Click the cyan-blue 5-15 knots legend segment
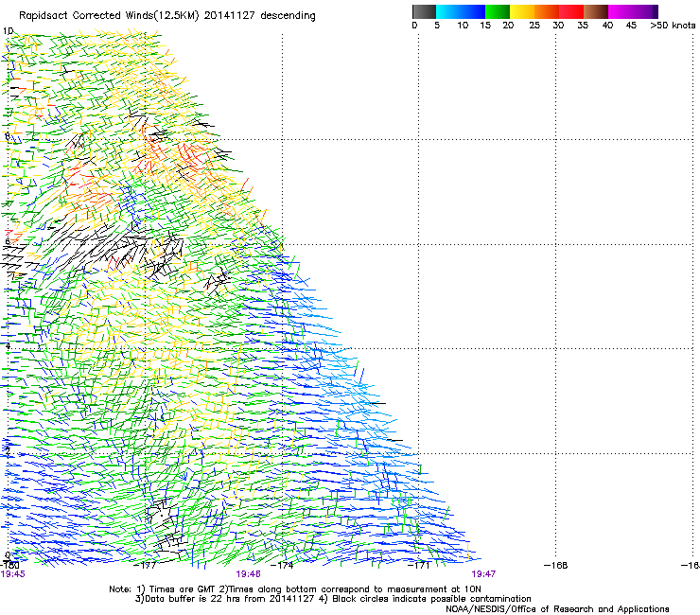Viewport: 700px width, 615px height. point(461,11)
